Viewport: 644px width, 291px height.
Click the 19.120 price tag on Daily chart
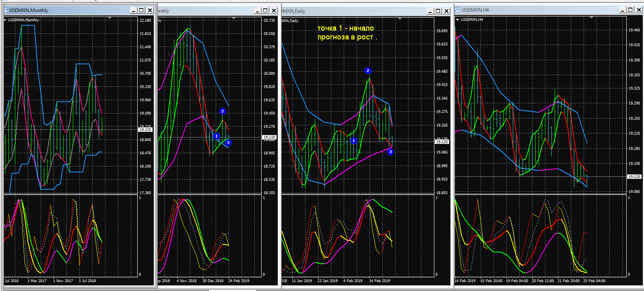[442, 141]
